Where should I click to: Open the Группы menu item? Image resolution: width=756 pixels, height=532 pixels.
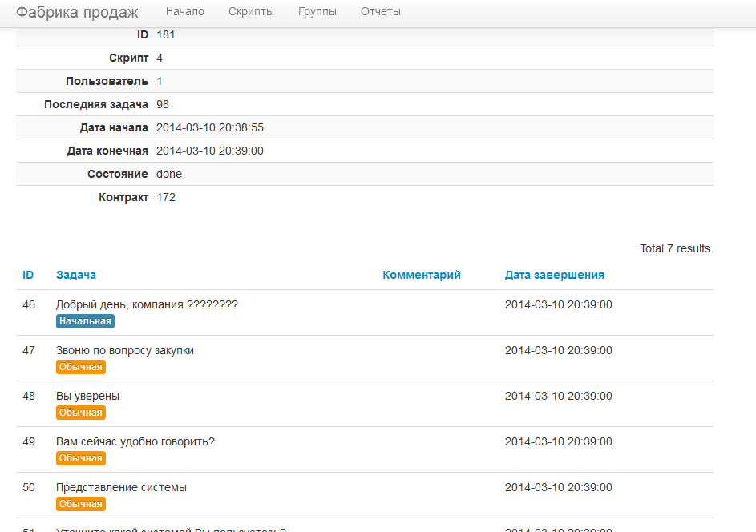(x=317, y=11)
